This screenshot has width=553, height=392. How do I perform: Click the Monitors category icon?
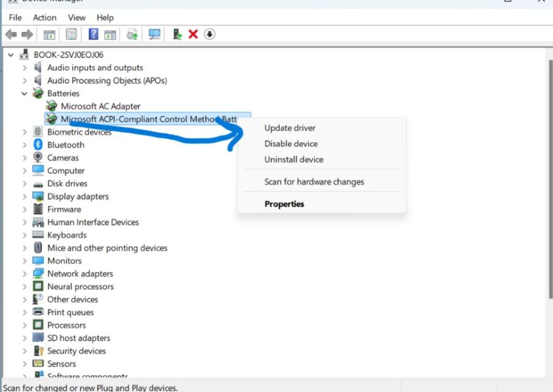(x=38, y=260)
